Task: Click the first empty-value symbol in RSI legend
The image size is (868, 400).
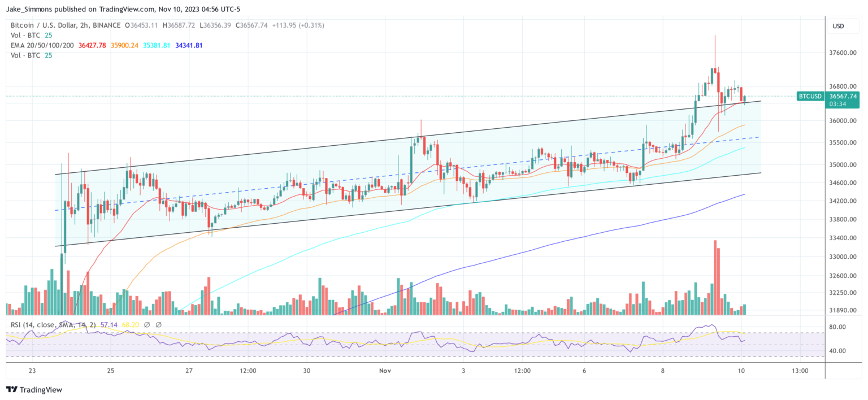Action: coord(146,325)
